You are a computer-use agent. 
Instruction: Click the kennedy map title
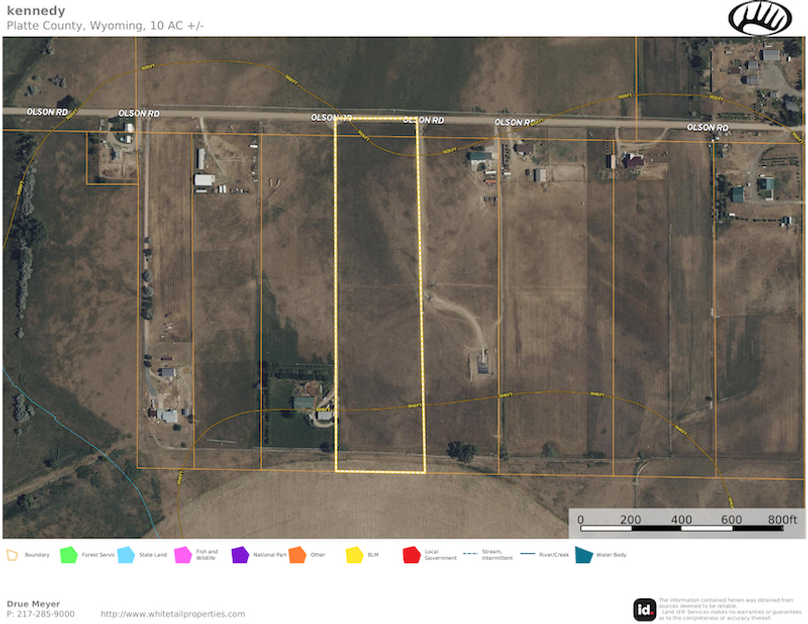(36, 11)
